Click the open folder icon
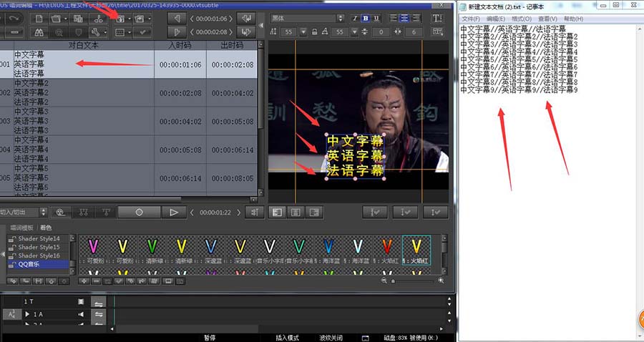 pyautogui.click(x=55, y=19)
